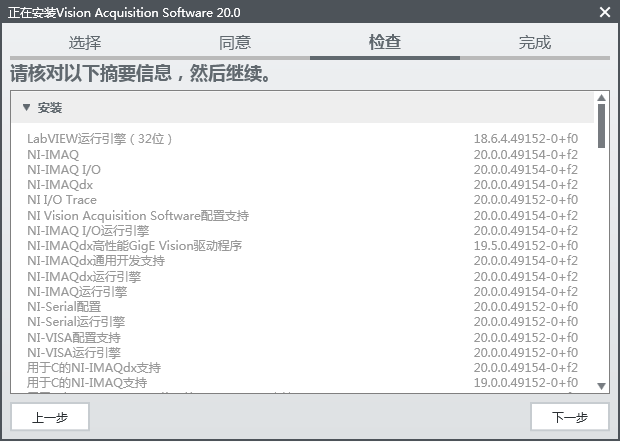
Task: Select NI-IMAQdx高性能GigE Vision驱动程序 row
Action: [x=302, y=246]
